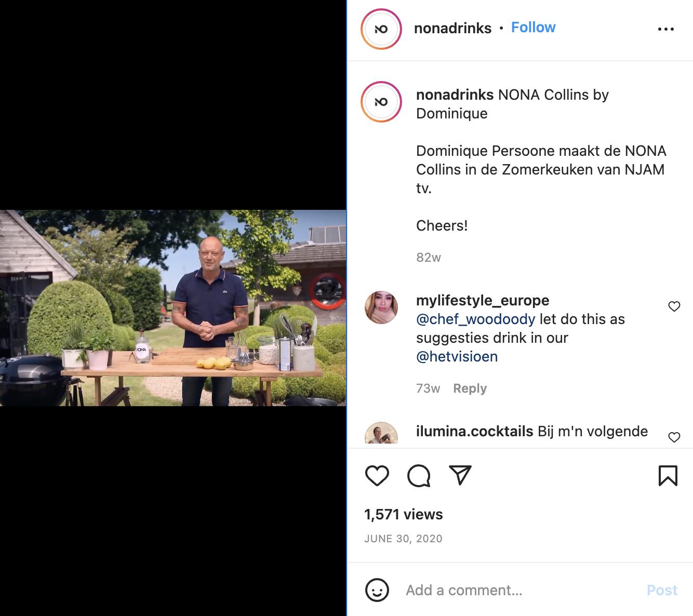Viewport: 693px width, 616px height.
Task: Open the three-dot more options menu
Action: tap(665, 29)
